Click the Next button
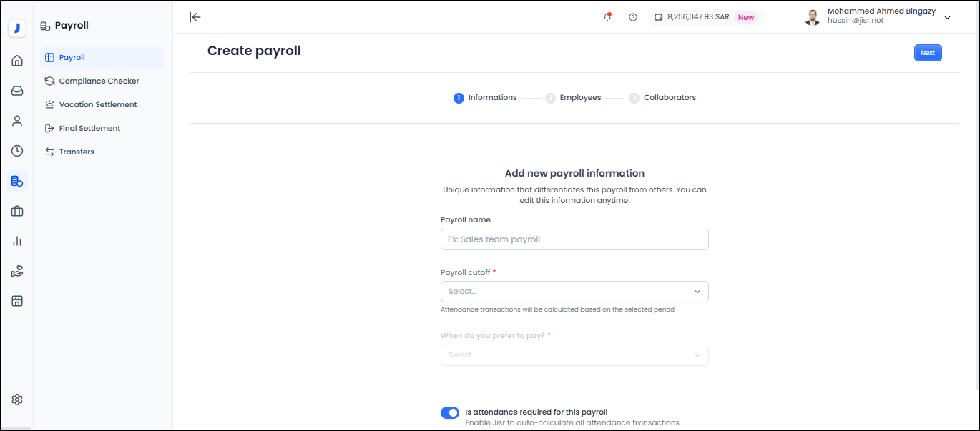 (927, 52)
